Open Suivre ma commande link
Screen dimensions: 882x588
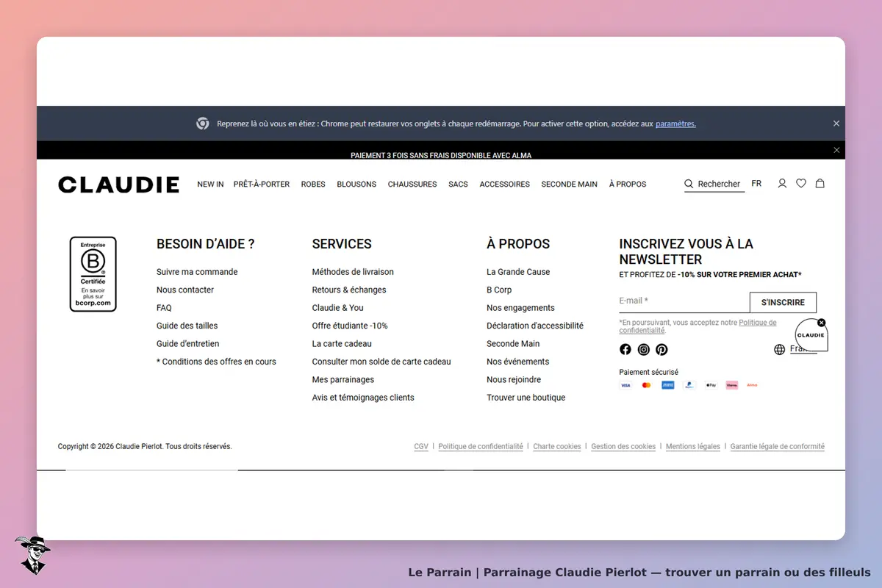197,272
